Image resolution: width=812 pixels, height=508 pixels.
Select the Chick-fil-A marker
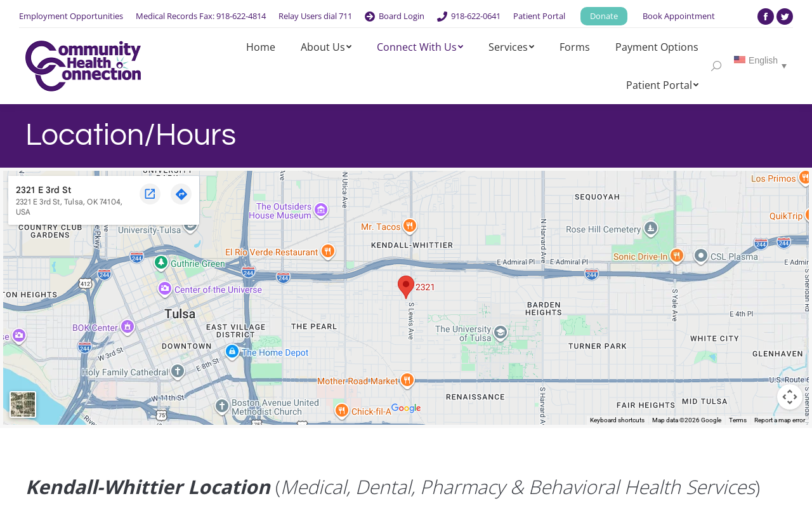[341, 411]
